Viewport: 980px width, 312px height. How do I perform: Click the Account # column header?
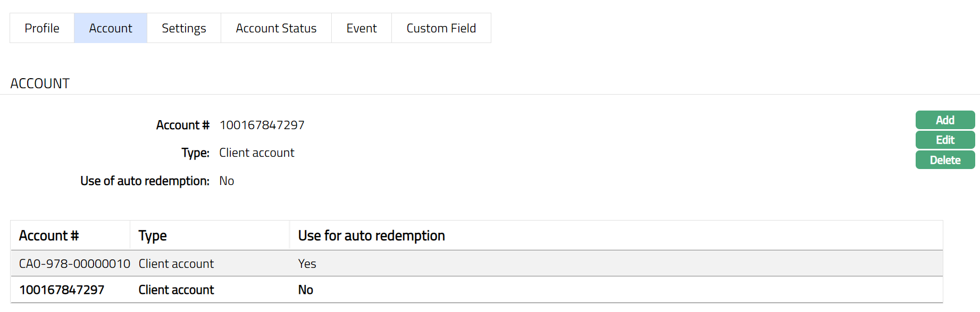tap(49, 235)
